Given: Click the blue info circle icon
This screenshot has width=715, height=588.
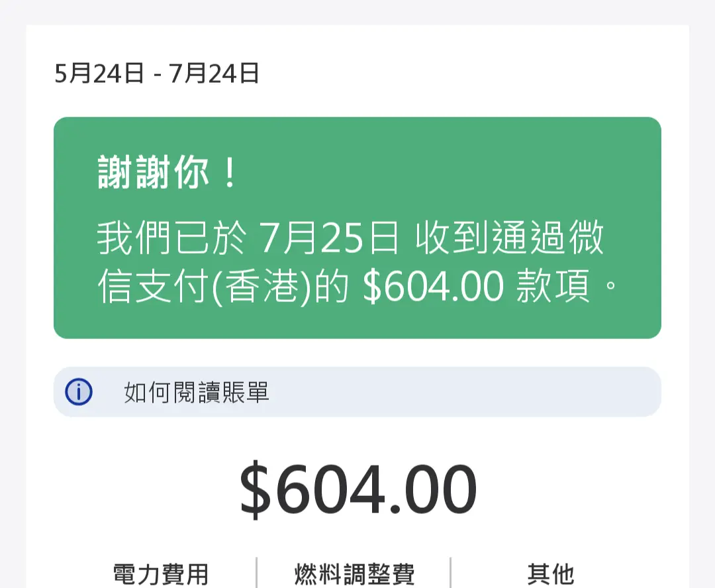Looking at the screenshot, I should click(x=79, y=392).
